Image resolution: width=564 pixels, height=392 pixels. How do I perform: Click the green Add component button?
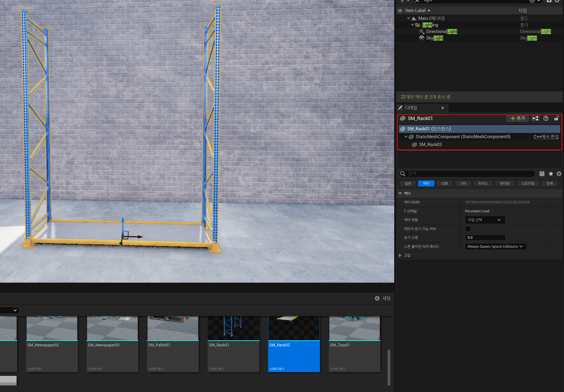point(517,118)
